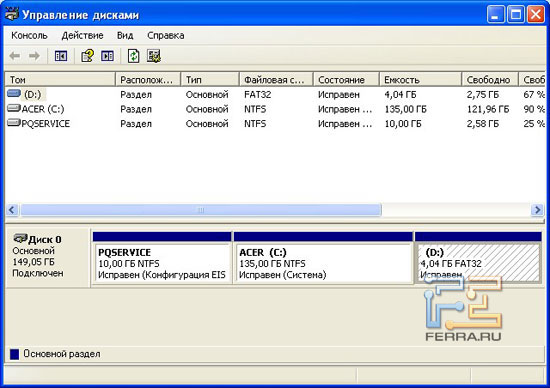Select the (D:) row in volume list

(275, 94)
